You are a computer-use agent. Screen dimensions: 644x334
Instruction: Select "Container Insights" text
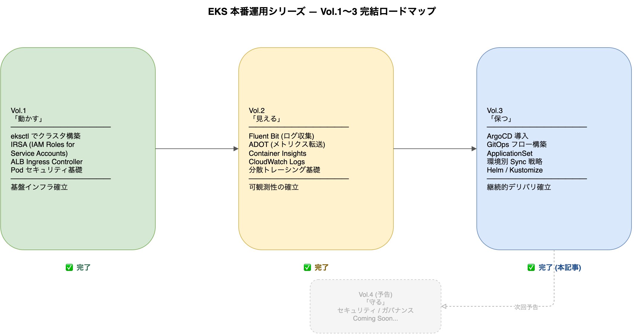point(277,153)
